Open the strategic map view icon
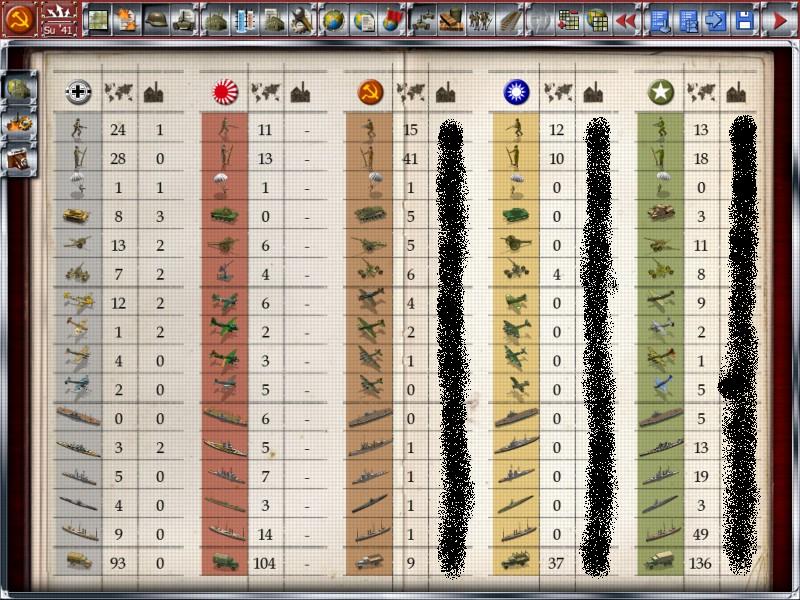This screenshot has width=800, height=600. (97, 20)
